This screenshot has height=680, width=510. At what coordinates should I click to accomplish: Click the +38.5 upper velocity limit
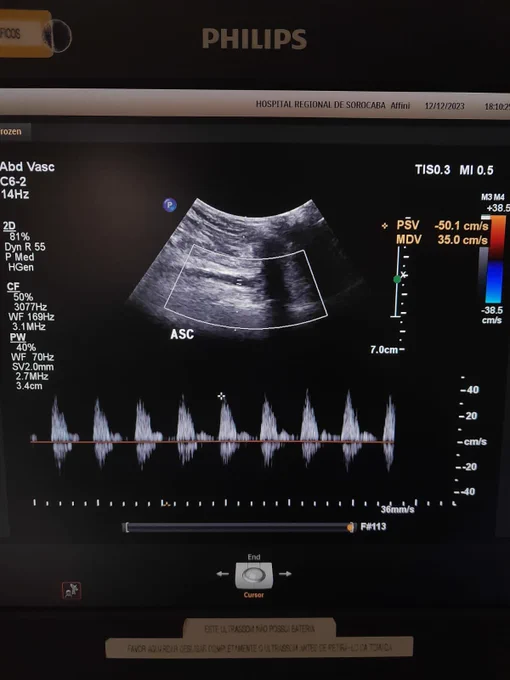498,208
